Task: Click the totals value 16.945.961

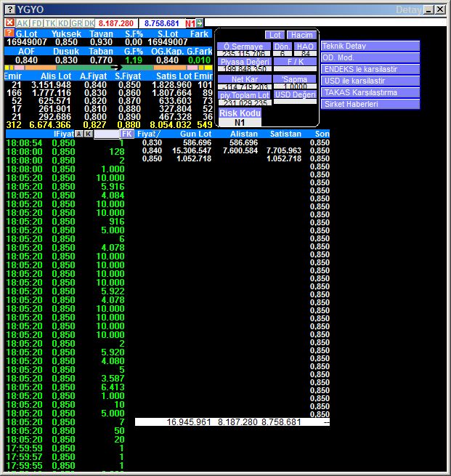Action: click(189, 422)
